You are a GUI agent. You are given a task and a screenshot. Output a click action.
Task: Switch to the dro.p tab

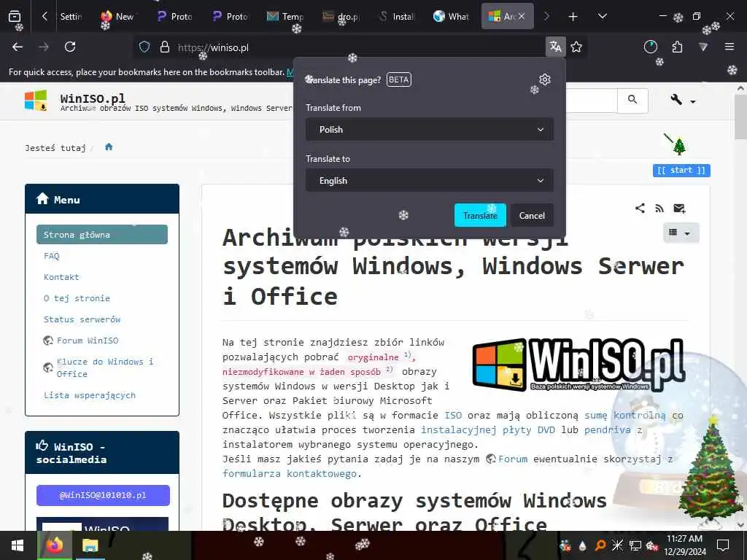click(x=341, y=16)
